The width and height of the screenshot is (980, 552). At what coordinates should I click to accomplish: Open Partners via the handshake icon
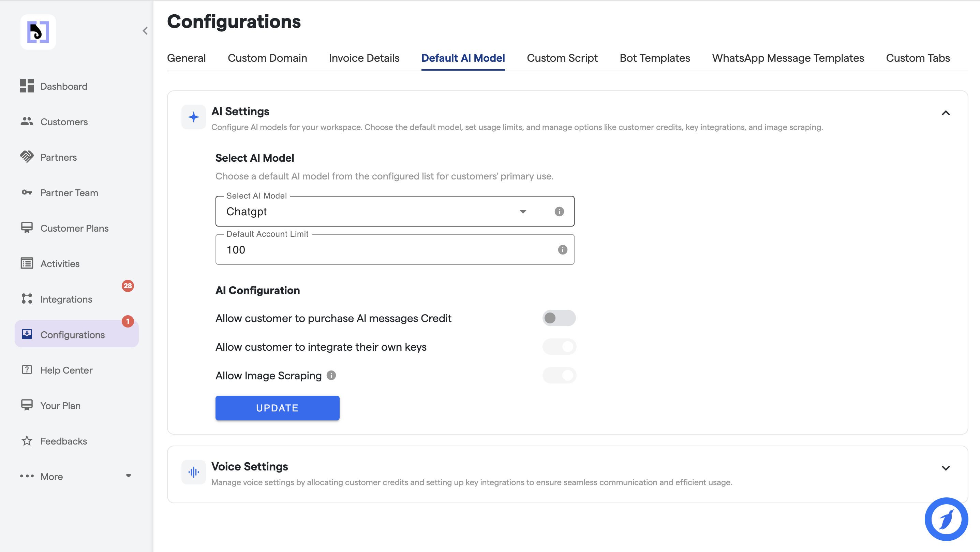click(x=27, y=157)
